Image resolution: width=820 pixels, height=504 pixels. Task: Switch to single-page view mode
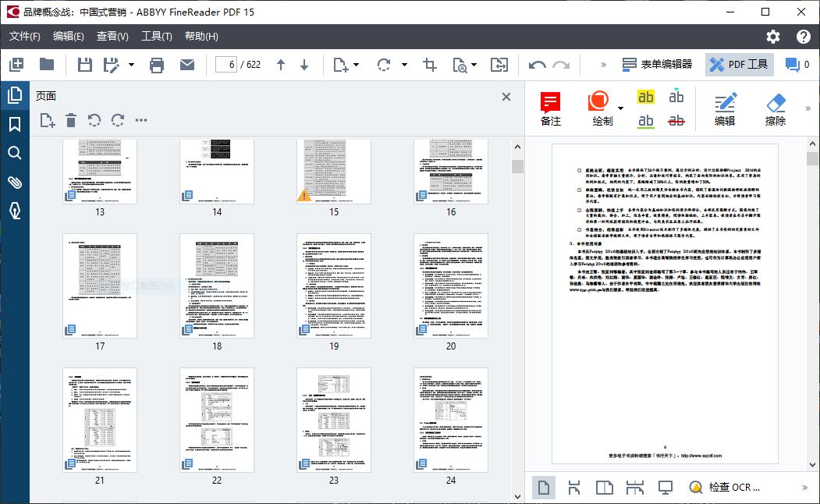point(544,487)
